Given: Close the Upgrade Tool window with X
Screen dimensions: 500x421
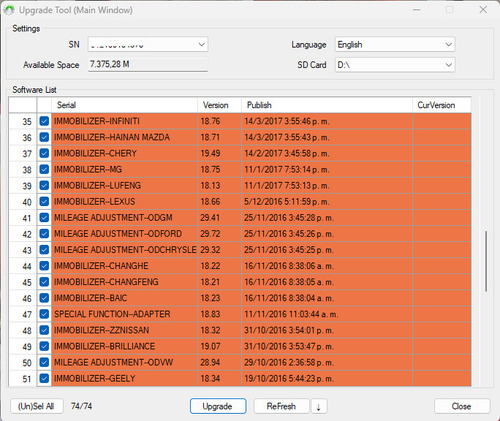Looking at the screenshot, I should (483, 10).
